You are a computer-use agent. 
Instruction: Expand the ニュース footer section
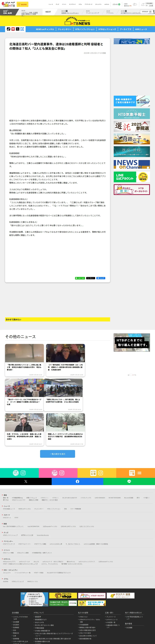(7, 506)
